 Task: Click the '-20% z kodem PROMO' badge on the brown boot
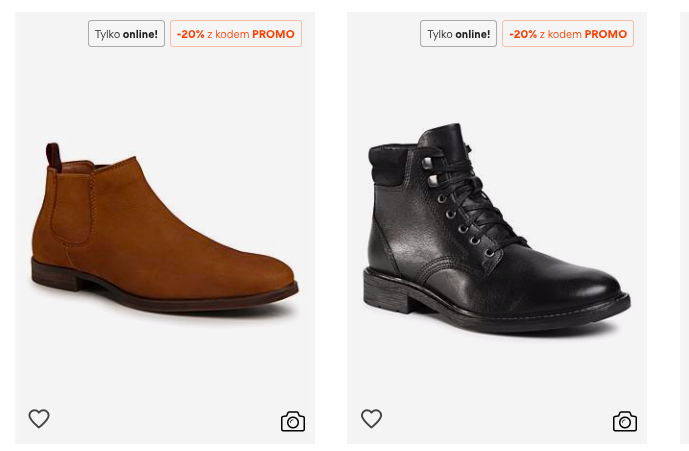point(236,34)
